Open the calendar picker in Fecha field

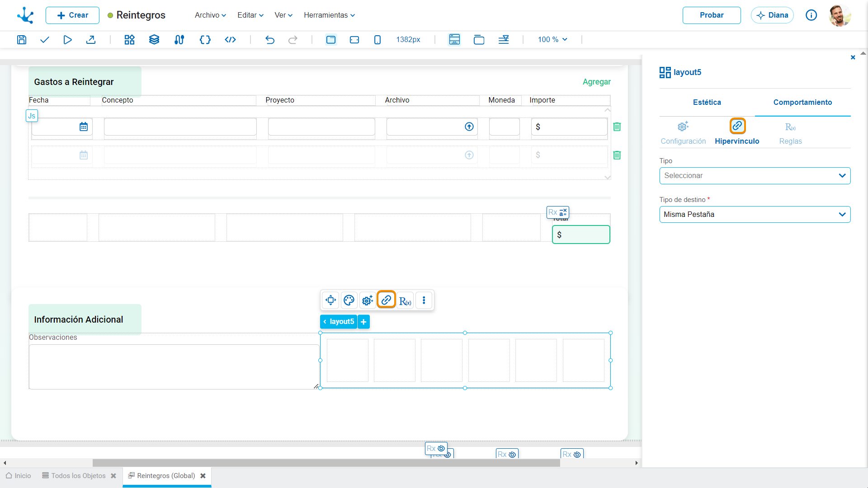(x=84, y=127)
